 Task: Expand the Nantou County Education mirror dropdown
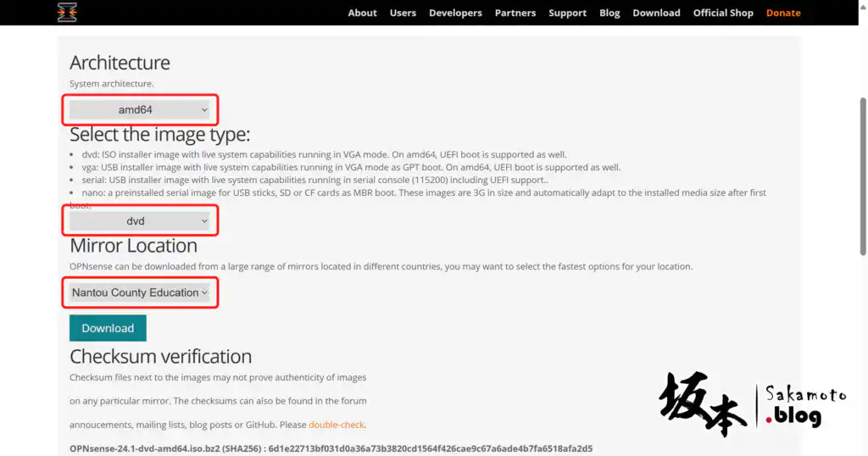(140, 292)
